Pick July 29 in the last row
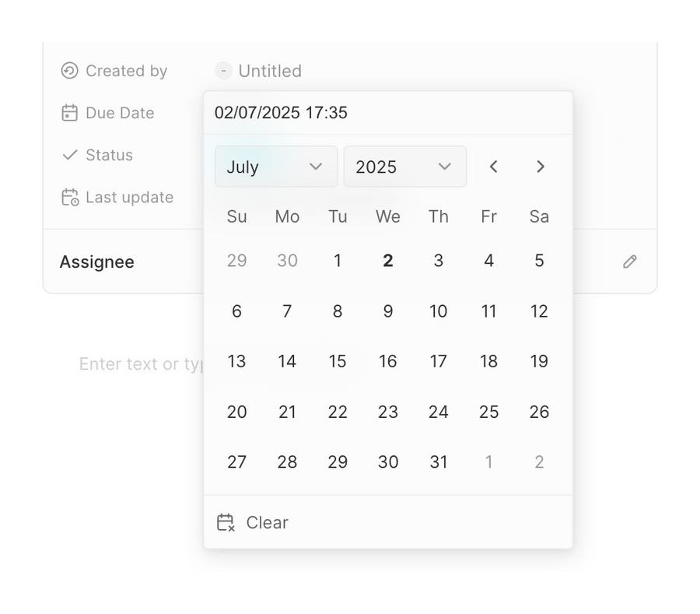700x614 pixels. (x=338, y=461)
